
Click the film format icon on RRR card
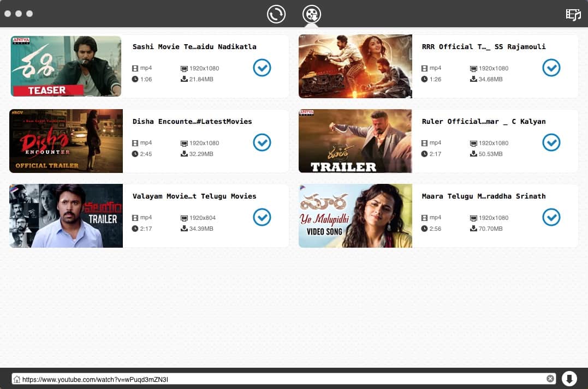click(x=424, y=68)
